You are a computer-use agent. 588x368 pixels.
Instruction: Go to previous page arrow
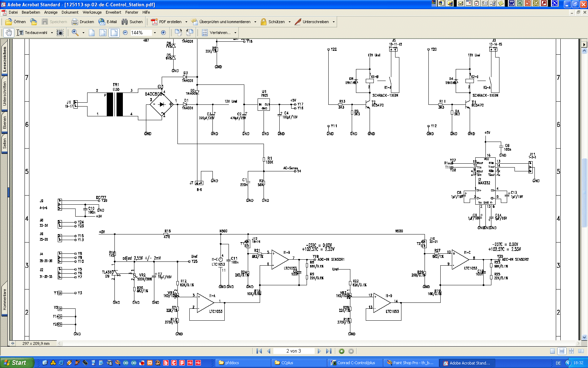(x=269, y=351)
